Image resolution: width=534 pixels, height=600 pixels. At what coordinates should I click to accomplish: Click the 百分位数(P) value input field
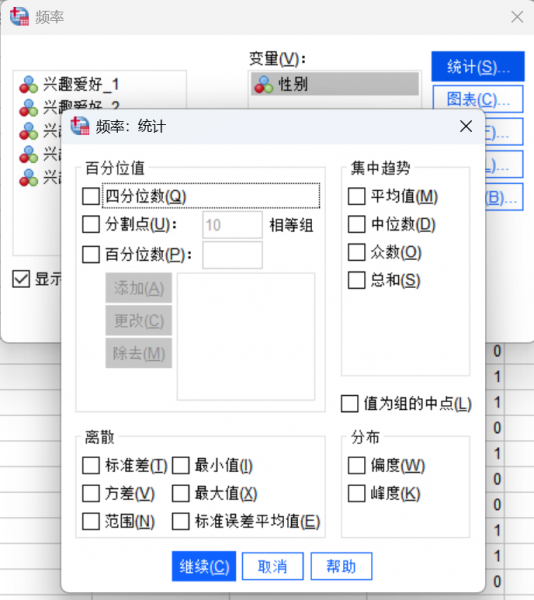233,255
